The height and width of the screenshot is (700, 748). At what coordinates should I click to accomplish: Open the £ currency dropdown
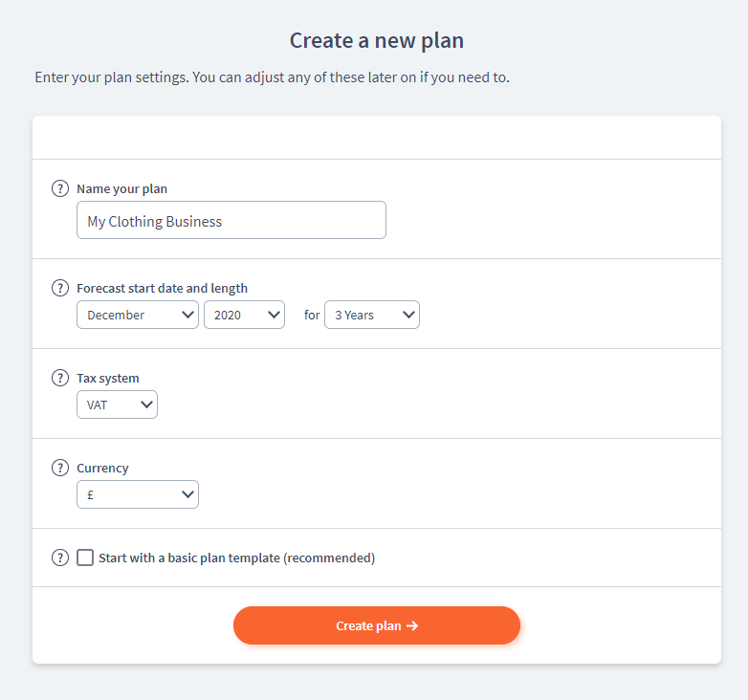(x=137, y=494)
